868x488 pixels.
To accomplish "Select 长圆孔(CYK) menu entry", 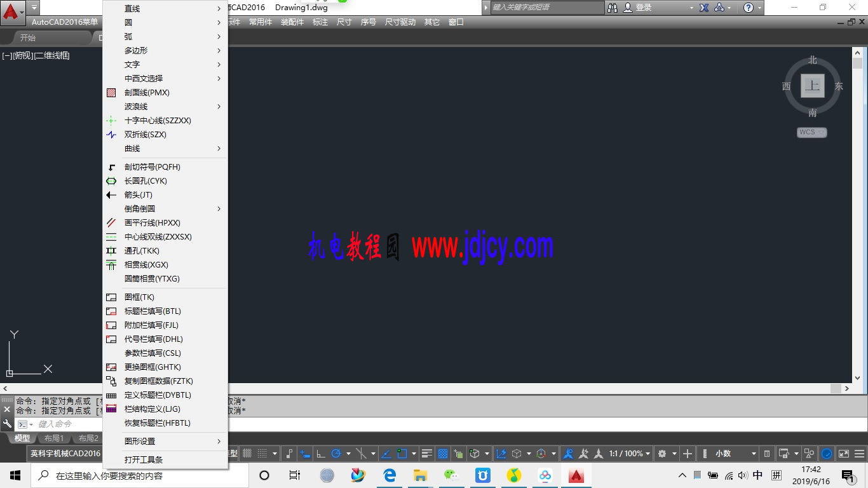I will coord(165,180).
